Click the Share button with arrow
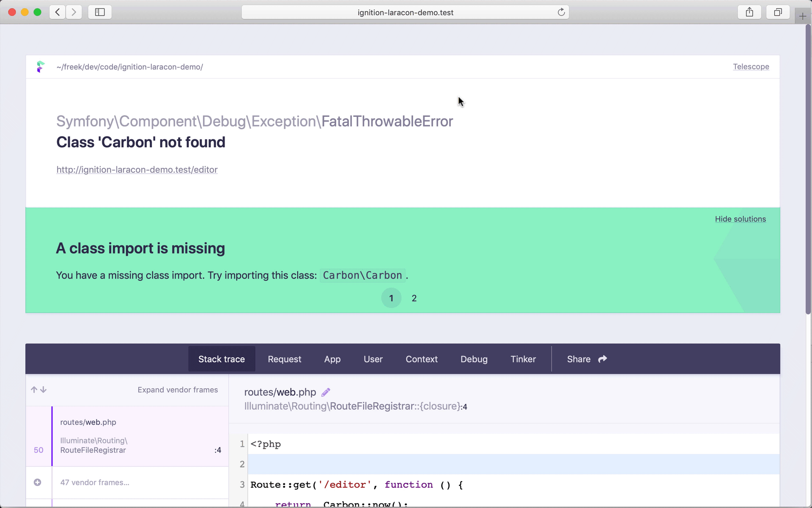This screenshot has width=812, height=508. (587, 359)
